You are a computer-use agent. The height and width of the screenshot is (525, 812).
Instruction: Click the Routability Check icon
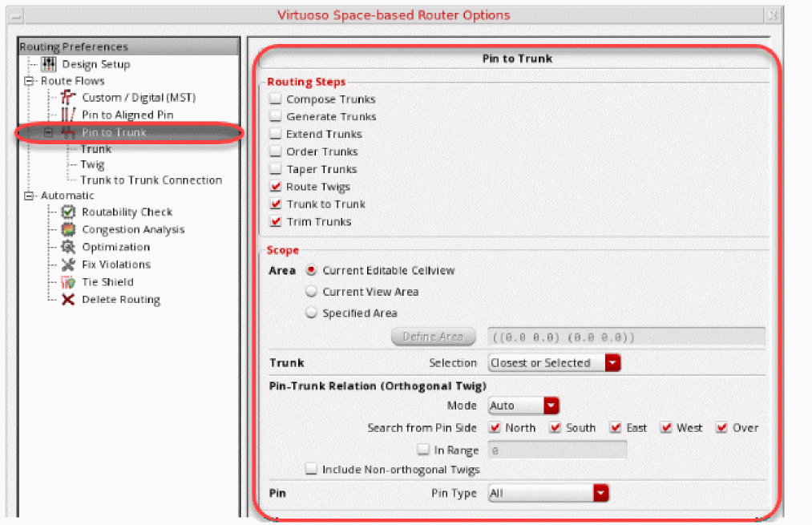(68, 212)
